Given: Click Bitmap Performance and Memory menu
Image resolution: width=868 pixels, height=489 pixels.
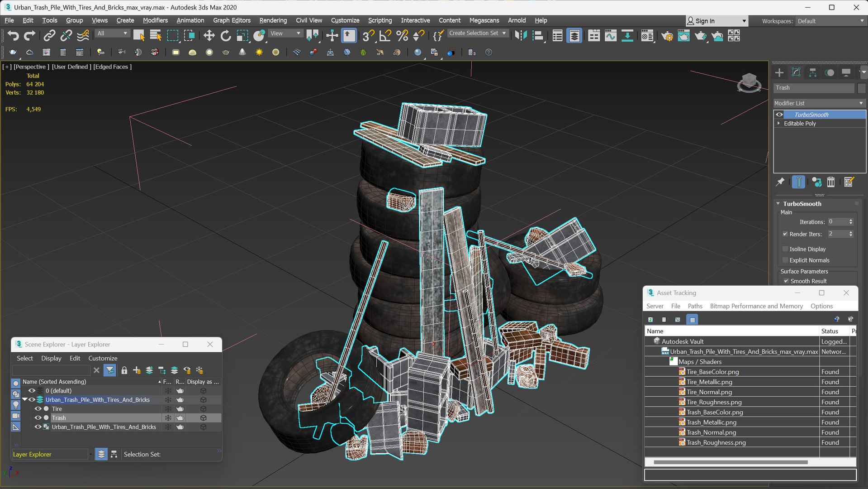Looking at the screenshot, I should click(756, 306).
